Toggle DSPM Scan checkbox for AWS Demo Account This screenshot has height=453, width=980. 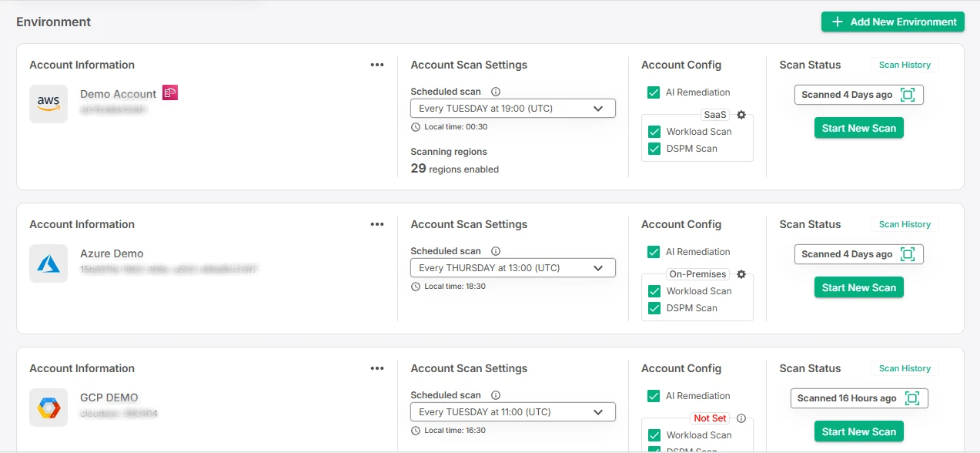pyautogui.click(x=654, y=149)
